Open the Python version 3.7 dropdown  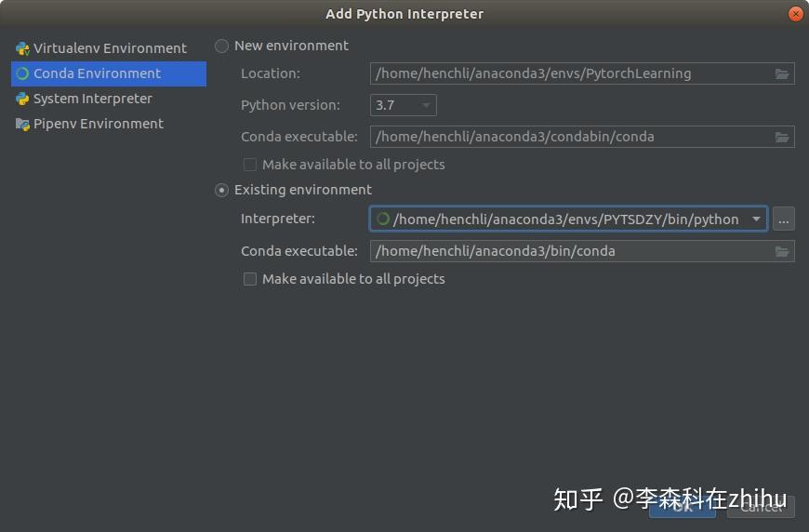point(404,105)
